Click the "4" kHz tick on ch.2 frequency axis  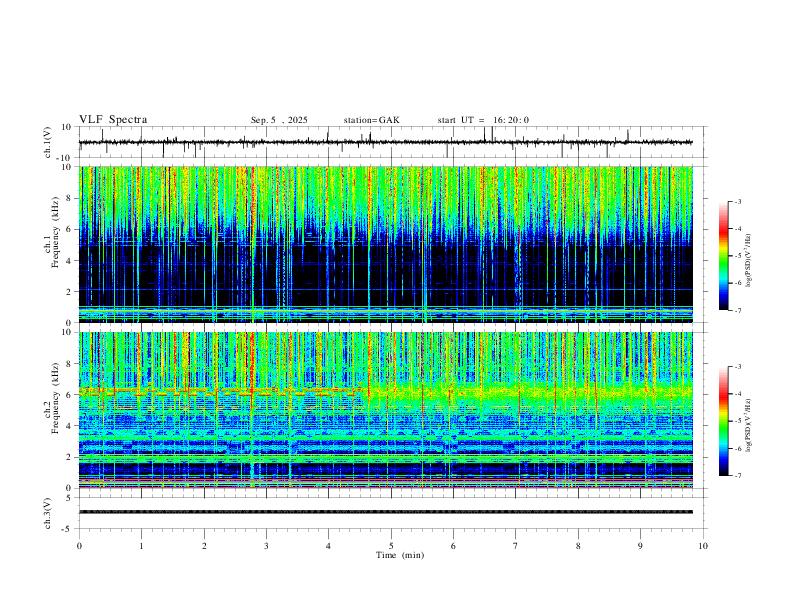tap(70, 426)
